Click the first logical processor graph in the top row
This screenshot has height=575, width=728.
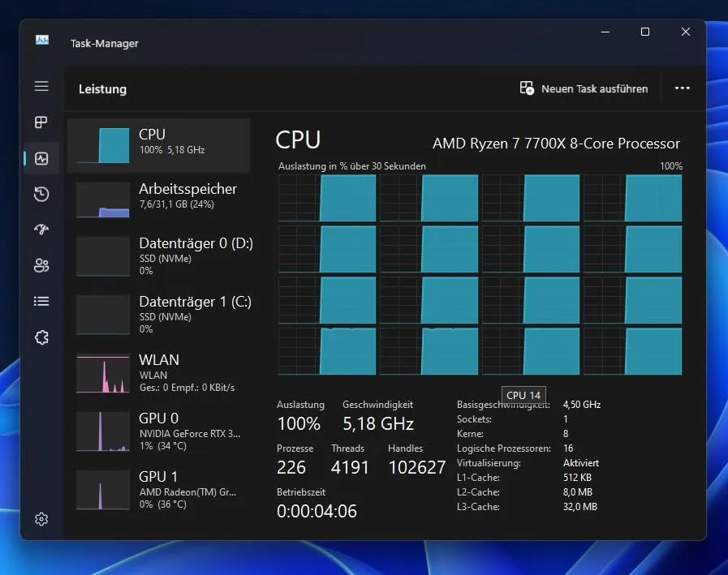[327, 198]
